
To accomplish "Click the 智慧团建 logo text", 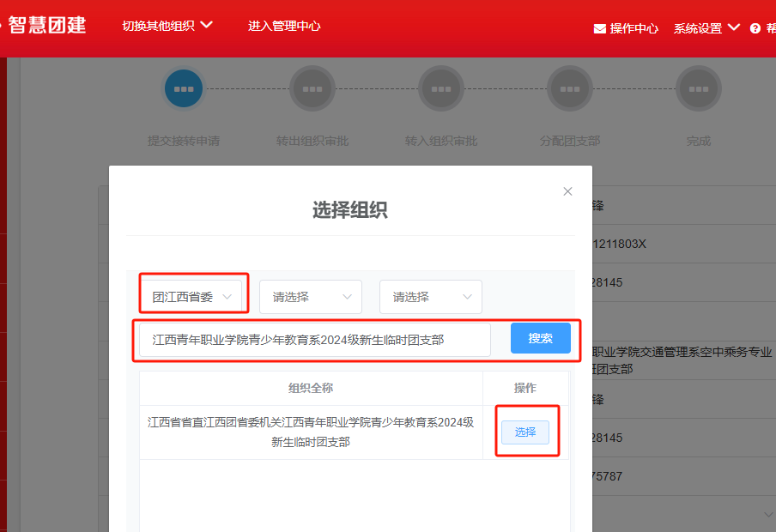I will 47,25.
